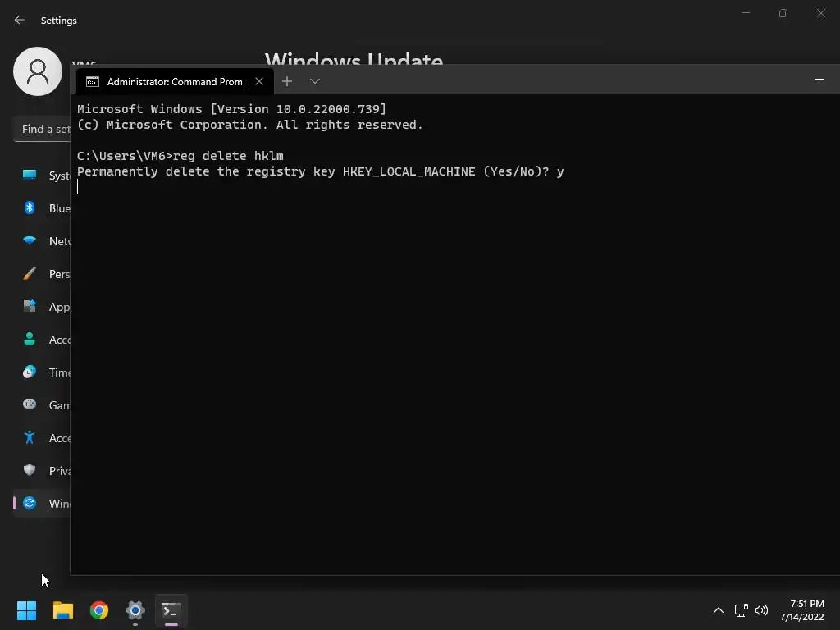
Task: Close the Command Prompt tab
Action: 259,81
